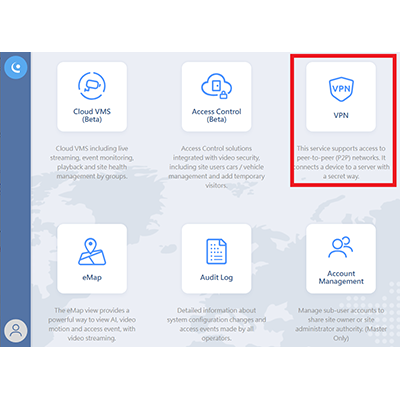Click the Manage sub-user accounts description
The image size is (400, 400).
(341, 324)
